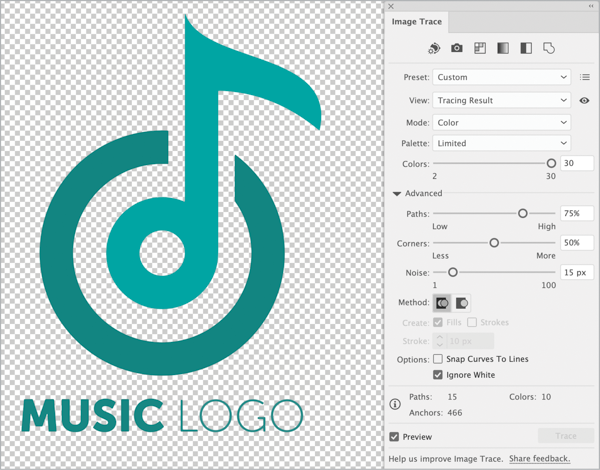Open the Palette dropdown showing Limited

click(x=502, y=143)
